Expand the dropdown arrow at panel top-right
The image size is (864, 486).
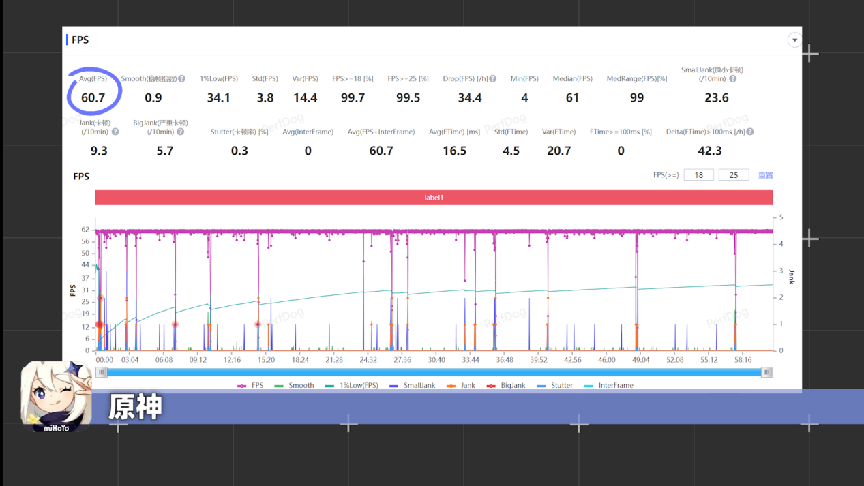point(794,41)
